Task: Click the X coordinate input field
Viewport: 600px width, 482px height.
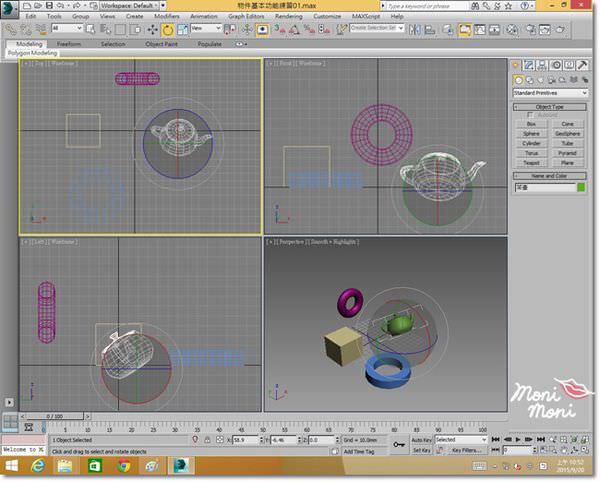Action: pos(245,440)
